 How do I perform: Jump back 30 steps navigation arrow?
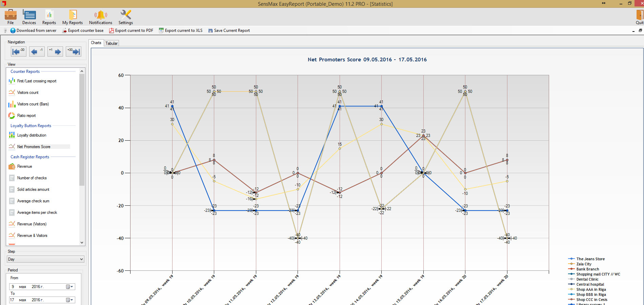point(18,52)
